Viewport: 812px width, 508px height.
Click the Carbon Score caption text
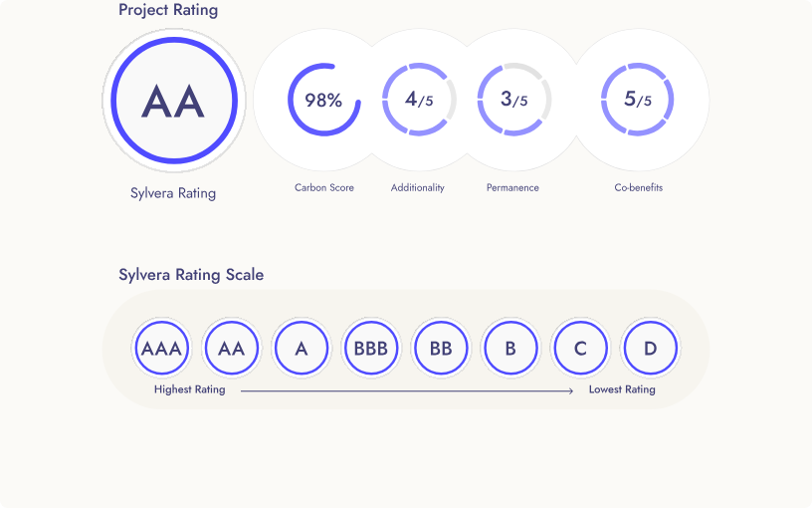pyautogui.click(x=323, y=187)
